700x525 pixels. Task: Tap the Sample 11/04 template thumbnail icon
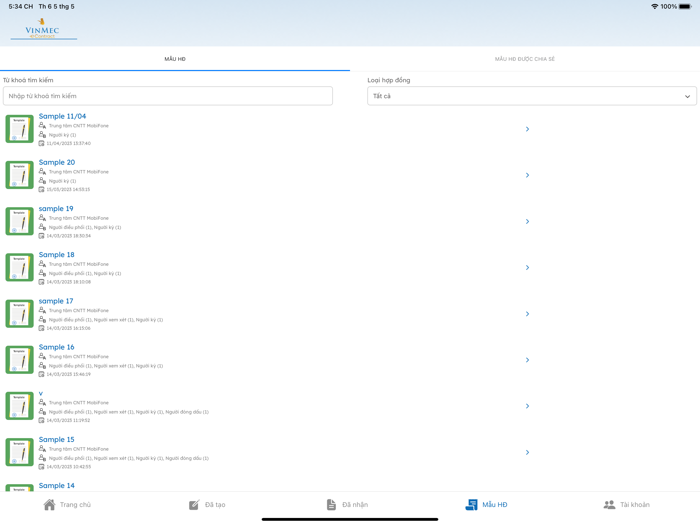(x=19, y=129)
